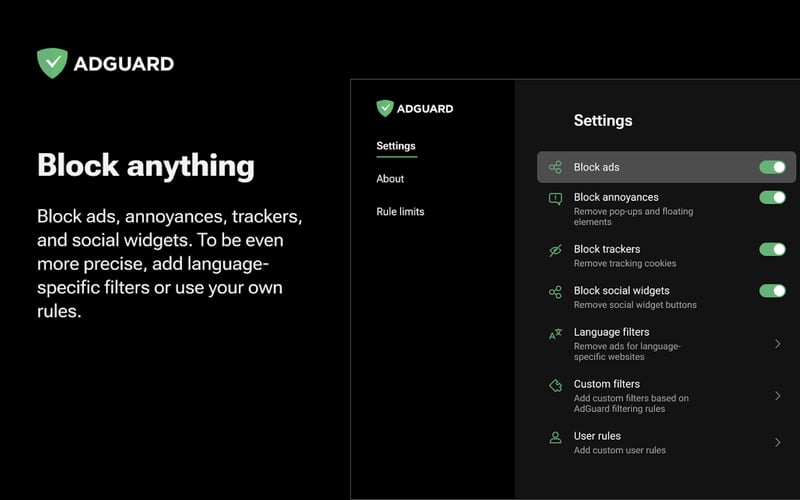This screenshot has width=800, height=500.
Task: Click the Block social widgets label
Action: [621, 290]
